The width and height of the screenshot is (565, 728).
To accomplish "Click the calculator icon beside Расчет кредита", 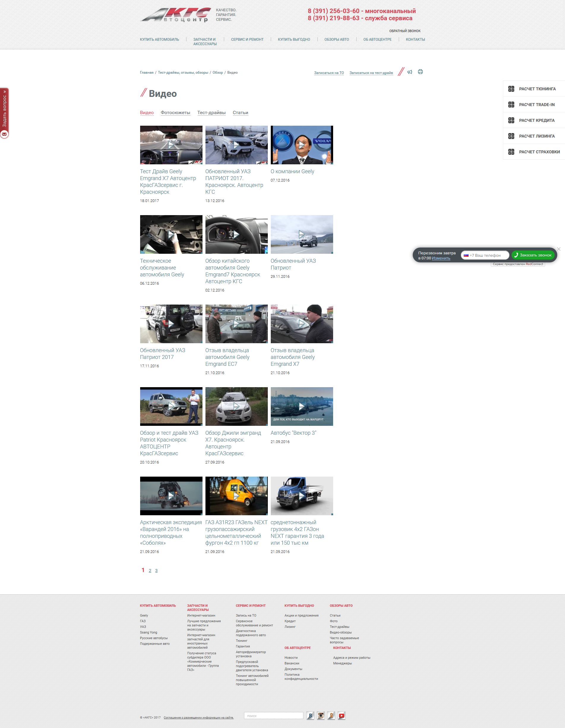I will [511, 120].
